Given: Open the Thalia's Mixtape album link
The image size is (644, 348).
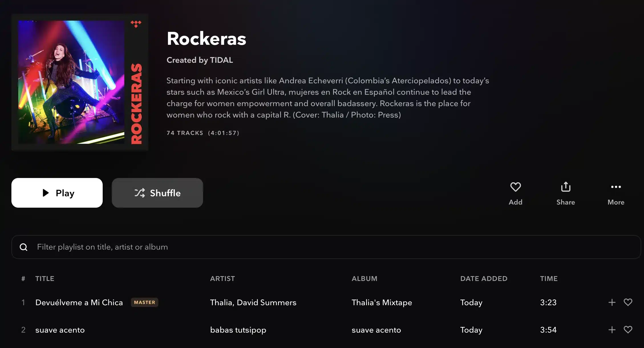Looking at the screenshot, I should point(382,302).
